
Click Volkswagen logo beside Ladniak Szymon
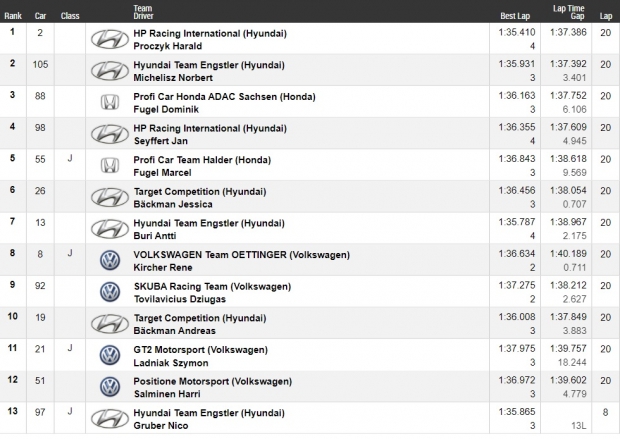click(x=109, y=356)
